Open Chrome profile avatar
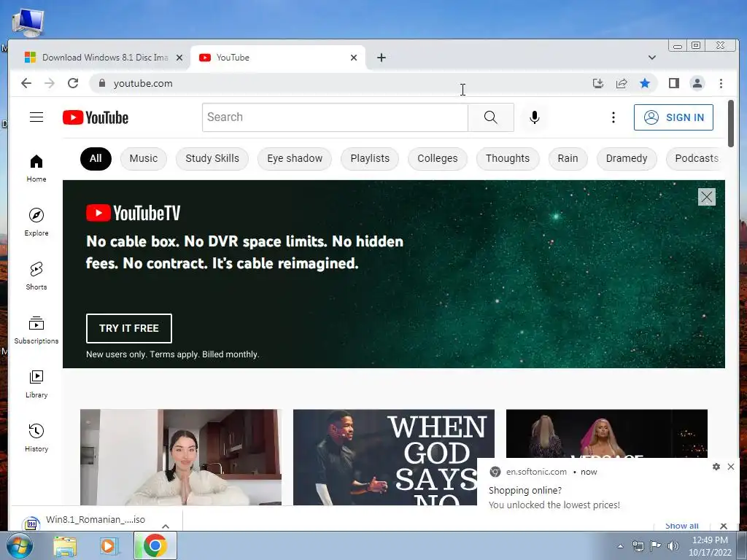The image size is (747, 560). pyautogui.click(x=697, y=83)
